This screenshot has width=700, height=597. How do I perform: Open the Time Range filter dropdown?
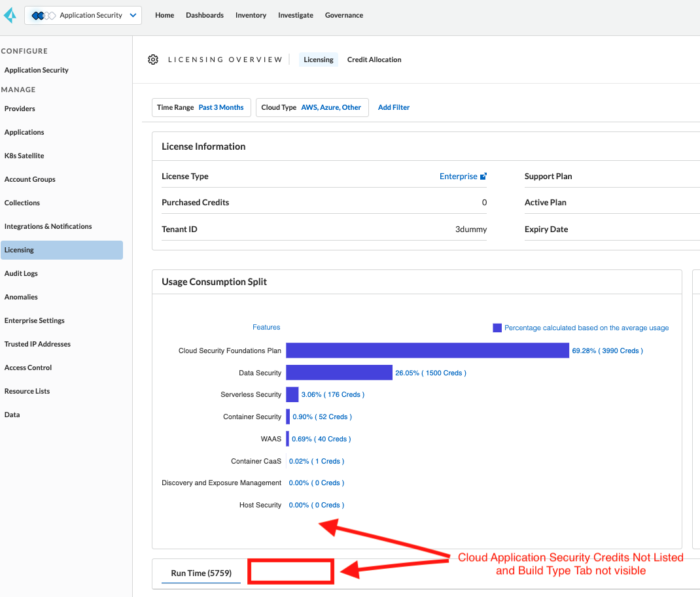tap(201, 107)
